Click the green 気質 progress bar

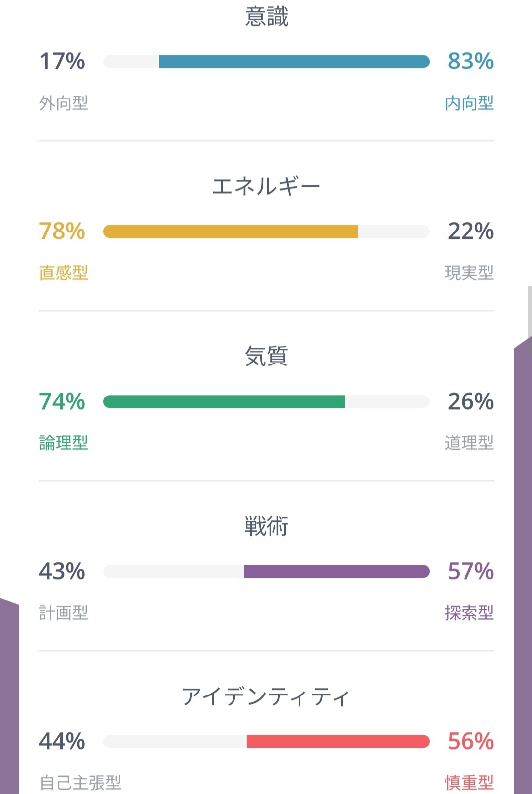[x=224, y=401]
